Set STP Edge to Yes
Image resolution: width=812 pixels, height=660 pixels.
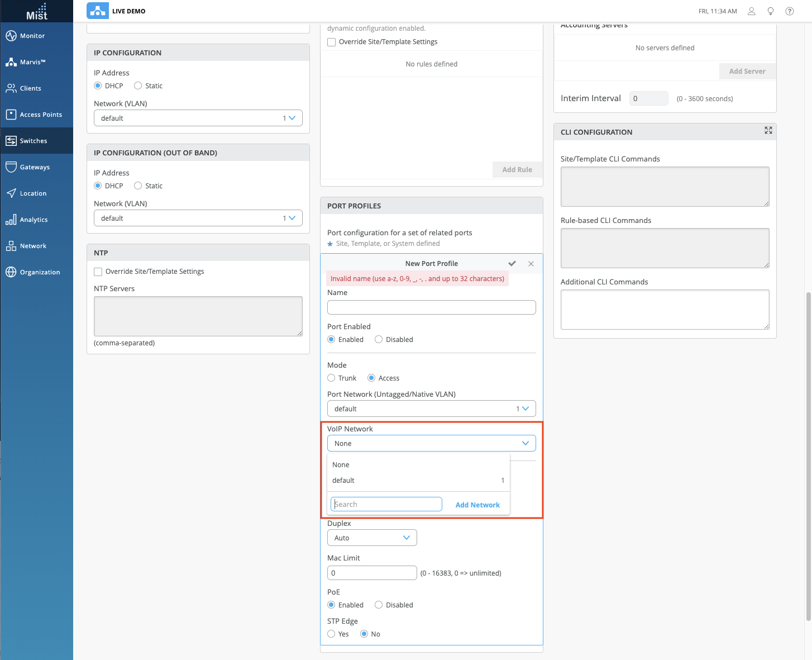(x=331, y=634)
